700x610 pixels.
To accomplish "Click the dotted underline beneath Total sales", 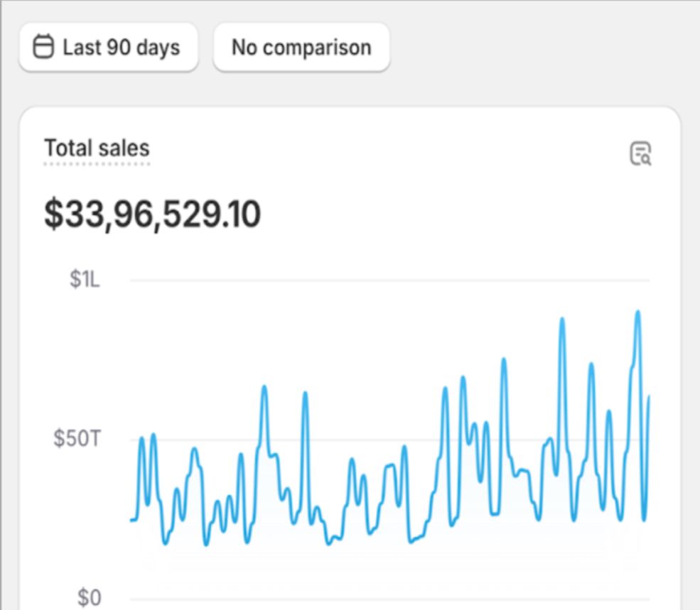I will coord(97,164).
